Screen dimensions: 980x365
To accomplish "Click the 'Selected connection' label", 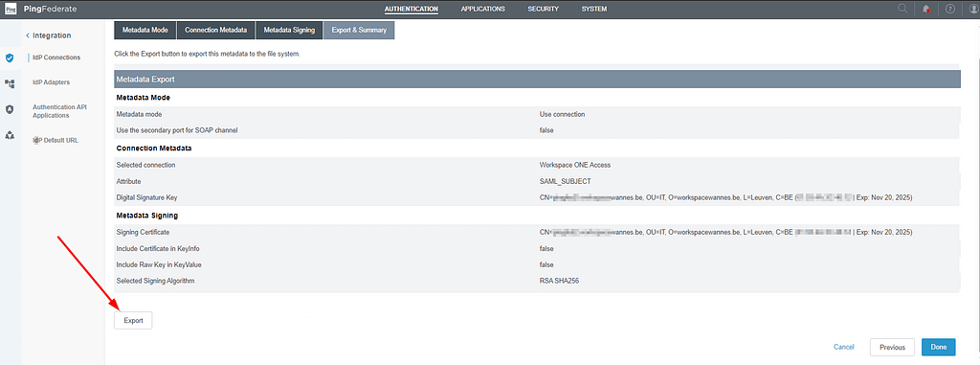I will pos(145,166).
